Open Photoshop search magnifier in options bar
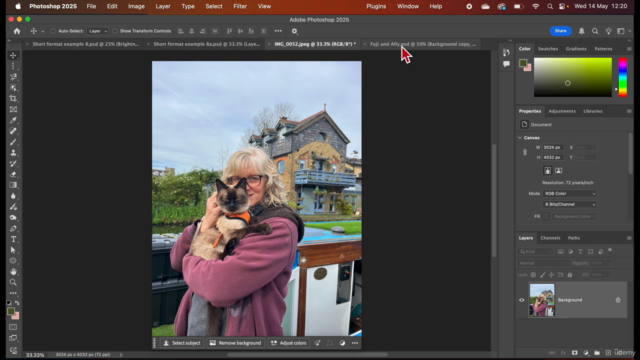Image resolution: width=640 pixels, height=360 pixels. (x=595, y=31)
